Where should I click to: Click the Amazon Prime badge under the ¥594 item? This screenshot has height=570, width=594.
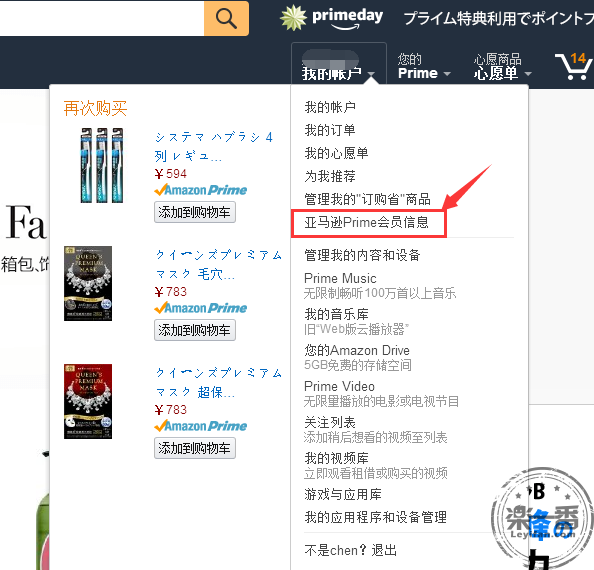201,190
